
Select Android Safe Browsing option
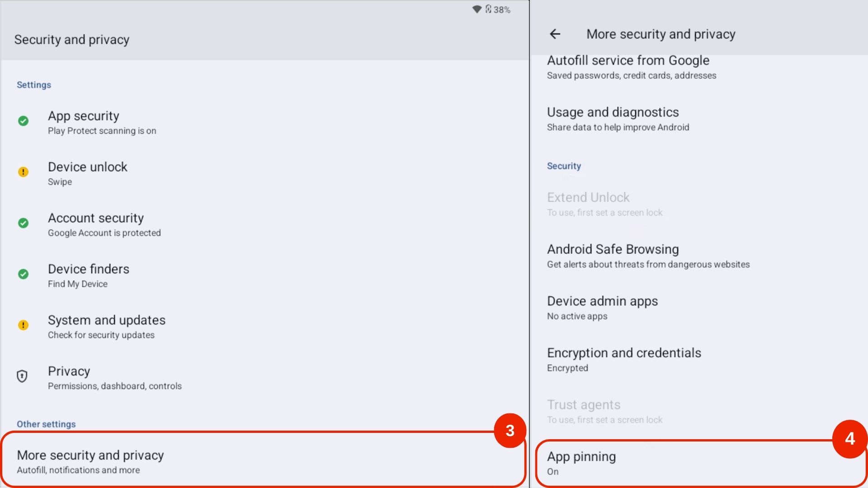(648, 256)
